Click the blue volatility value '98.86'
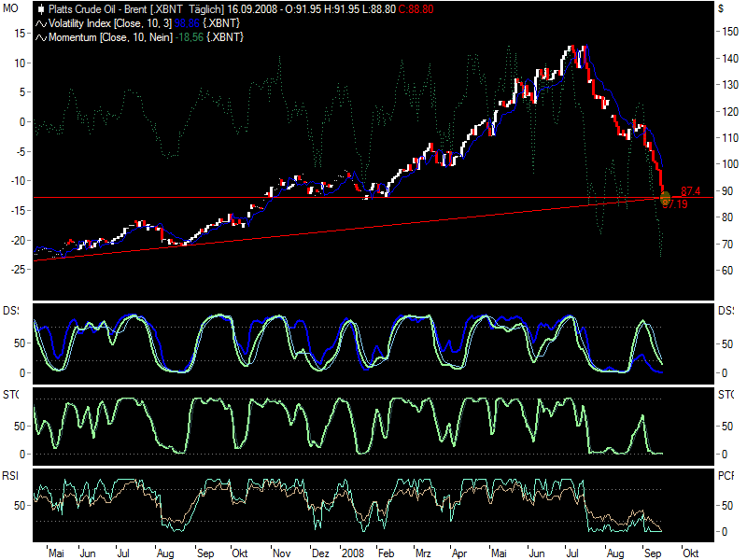Image resolution: width=747 pixels, height=560 pixels. pos(188,23)
